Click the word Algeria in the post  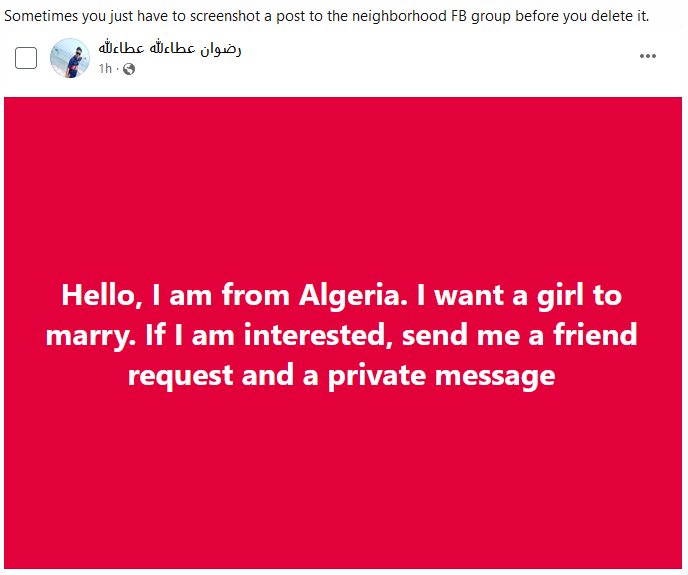coord(353,295)
